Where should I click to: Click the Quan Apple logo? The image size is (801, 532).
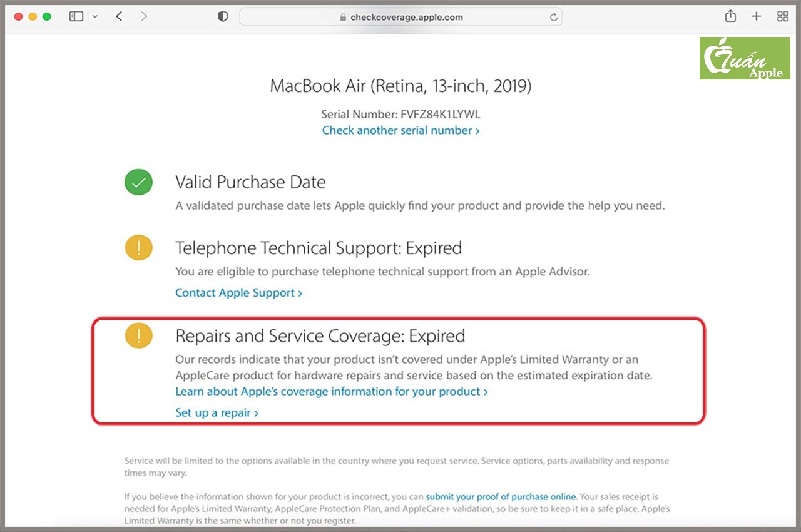click(745, 59)
